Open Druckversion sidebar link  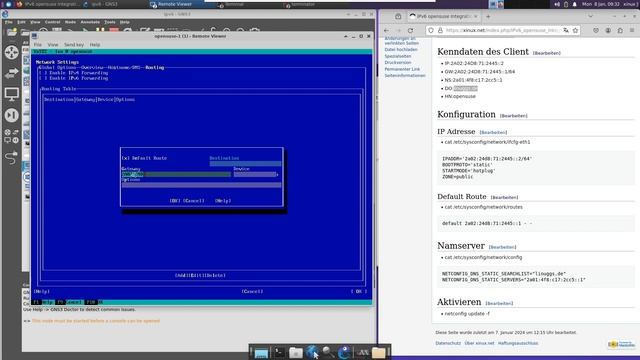point(398,63)
